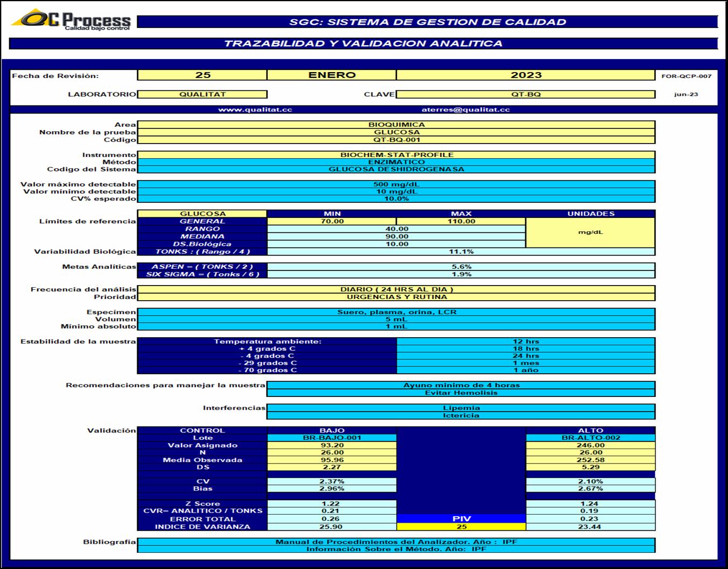Viewport: 728px width, 569px height.
Task: Select max detectable value "500 mg/dL"
Action: [396, 184]
